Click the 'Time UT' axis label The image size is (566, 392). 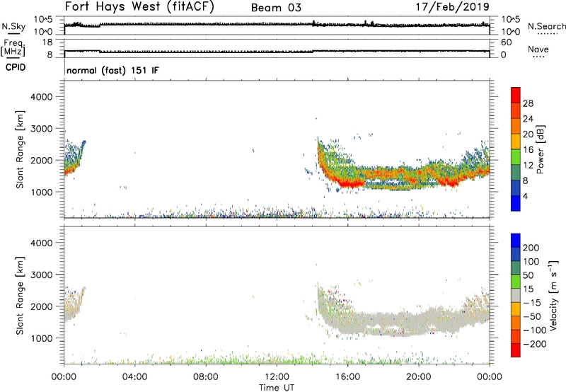[277, 388]
